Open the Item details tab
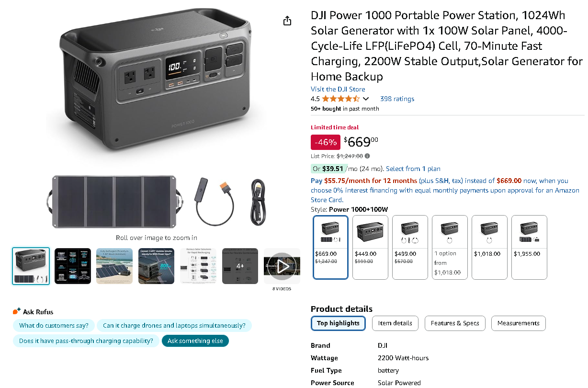The width and height of the screenshot is (588, 388). [x=395, y=323]
